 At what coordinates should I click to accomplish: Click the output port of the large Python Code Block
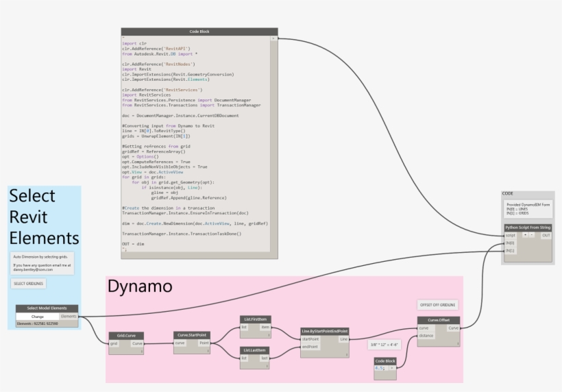point(274,38)
